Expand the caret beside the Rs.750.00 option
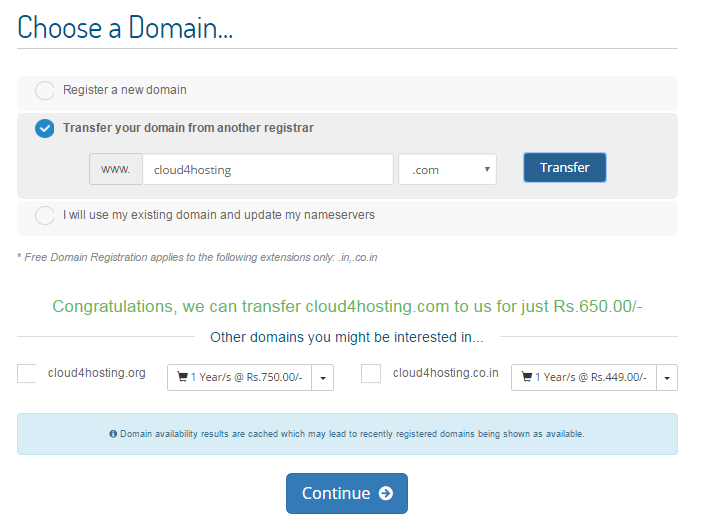The image size is (704, 531). point(322,378)
